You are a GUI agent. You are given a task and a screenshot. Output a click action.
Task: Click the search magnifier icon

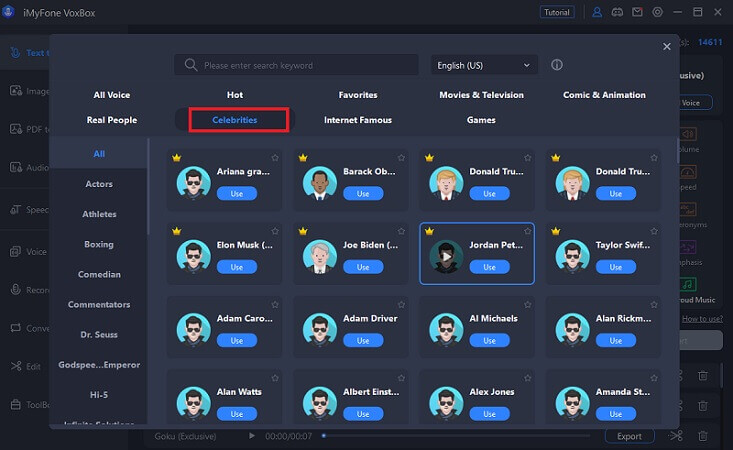click(x=190, y=64)
